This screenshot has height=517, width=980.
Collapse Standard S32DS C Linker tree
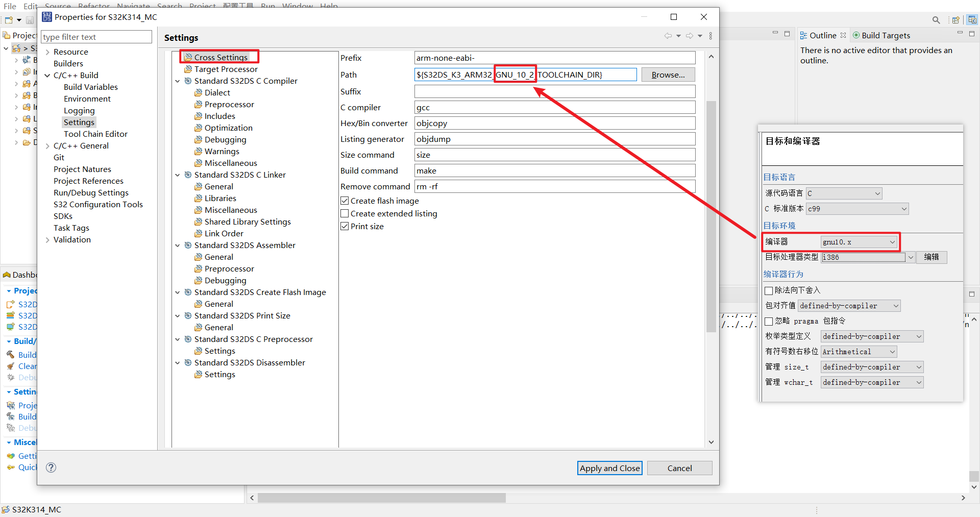pyautogui.click(x=178, y=175)
